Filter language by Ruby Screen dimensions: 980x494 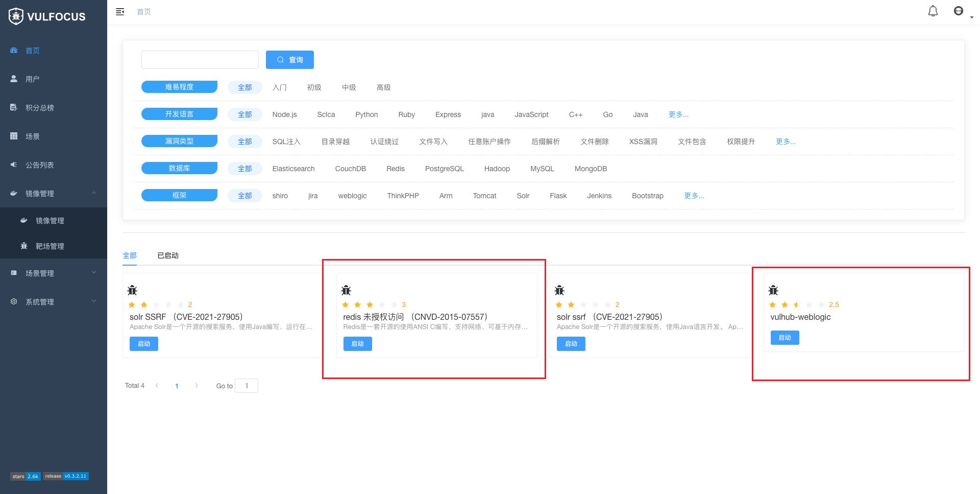406,114
